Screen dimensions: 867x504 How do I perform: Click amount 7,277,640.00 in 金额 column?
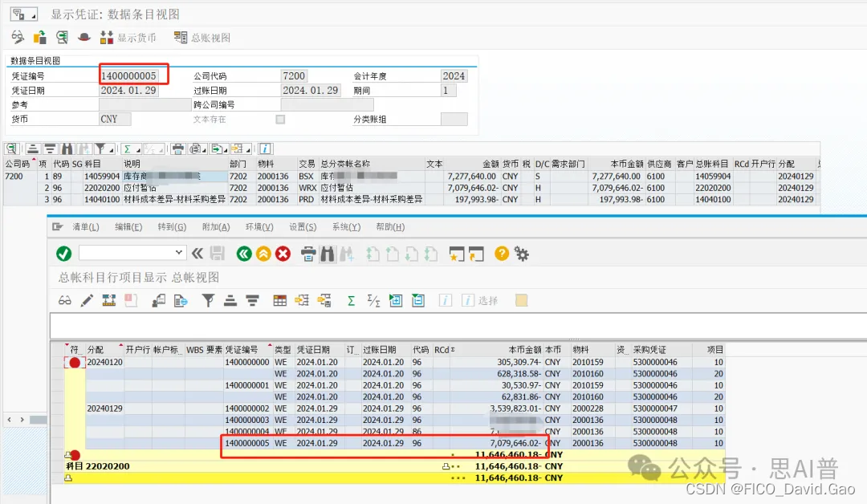pyautogui.click(x=472, y=177)
